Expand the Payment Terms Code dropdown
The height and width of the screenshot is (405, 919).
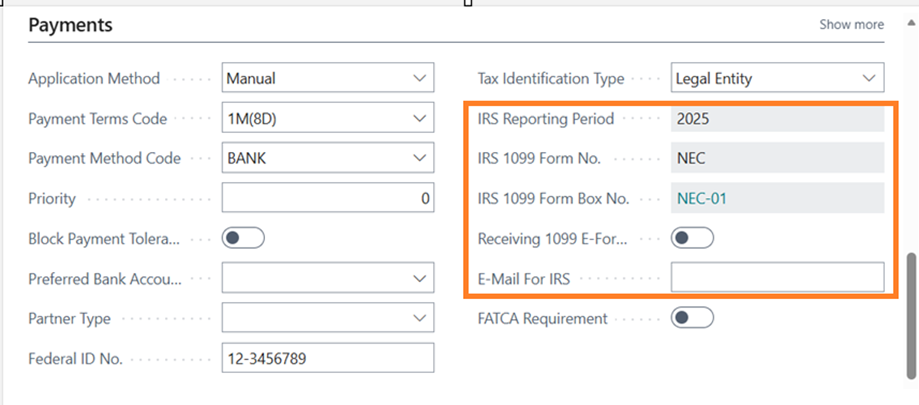click(418, 119)
